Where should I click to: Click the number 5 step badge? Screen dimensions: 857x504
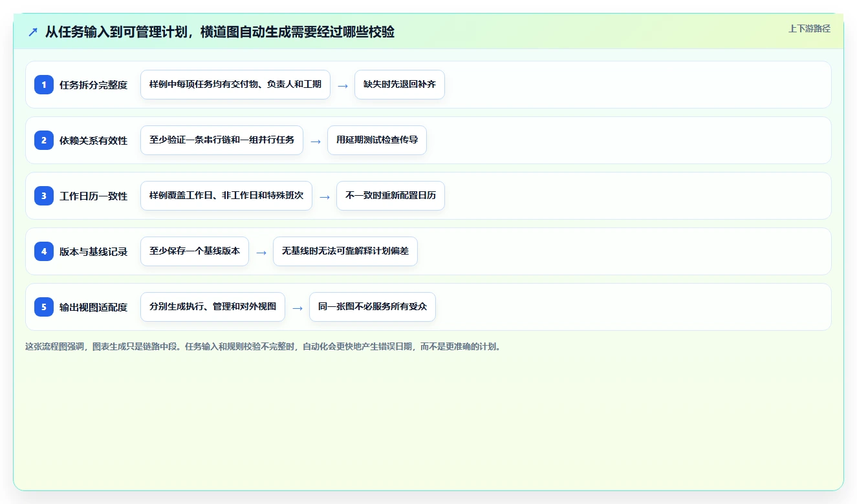(x=44, y=307)
